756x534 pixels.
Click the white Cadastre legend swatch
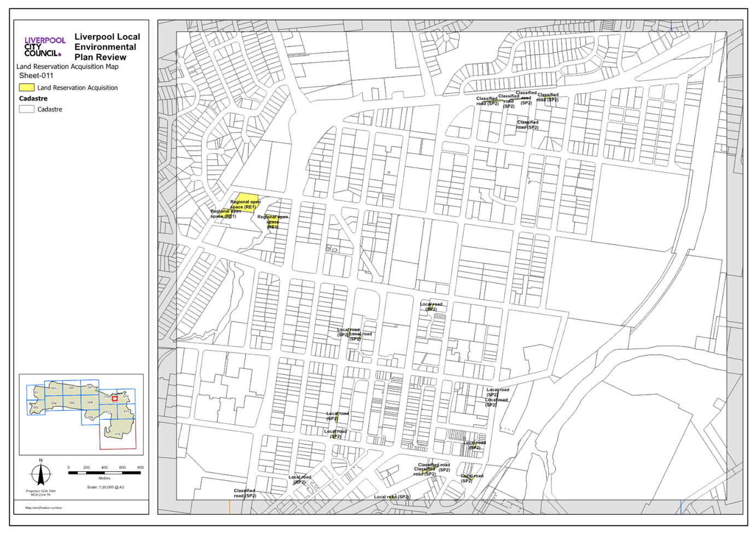(x=27, y=109)
